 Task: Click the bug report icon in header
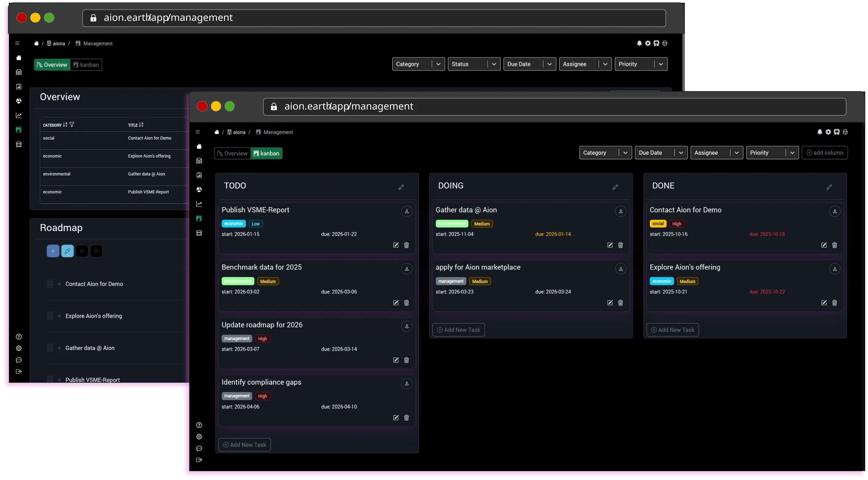[x=845, y=132]
